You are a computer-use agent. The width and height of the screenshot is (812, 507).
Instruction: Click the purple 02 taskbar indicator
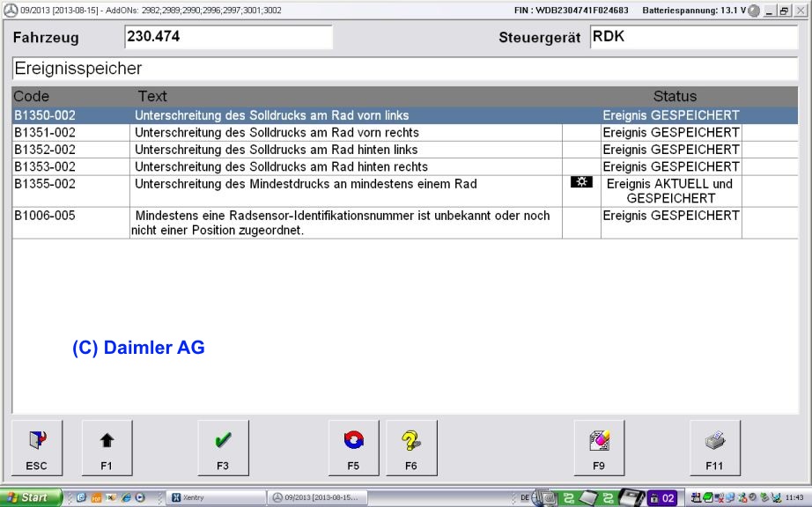pos(662,497)
